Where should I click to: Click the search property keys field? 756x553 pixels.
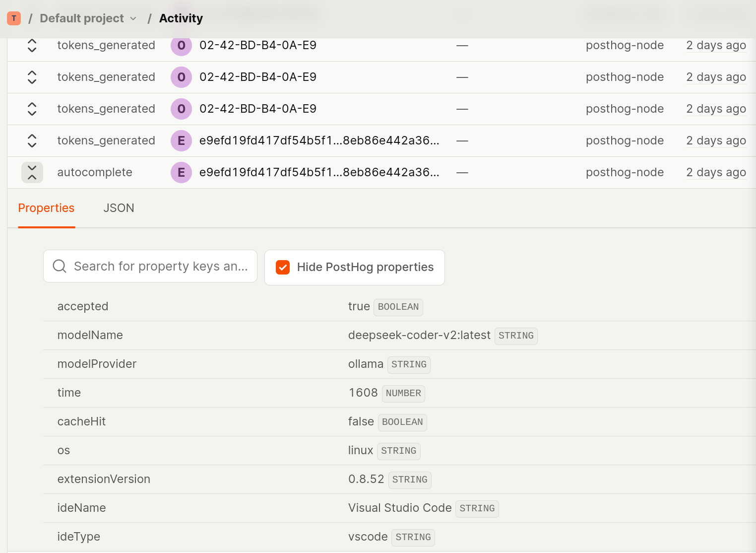tap(160, 267)
